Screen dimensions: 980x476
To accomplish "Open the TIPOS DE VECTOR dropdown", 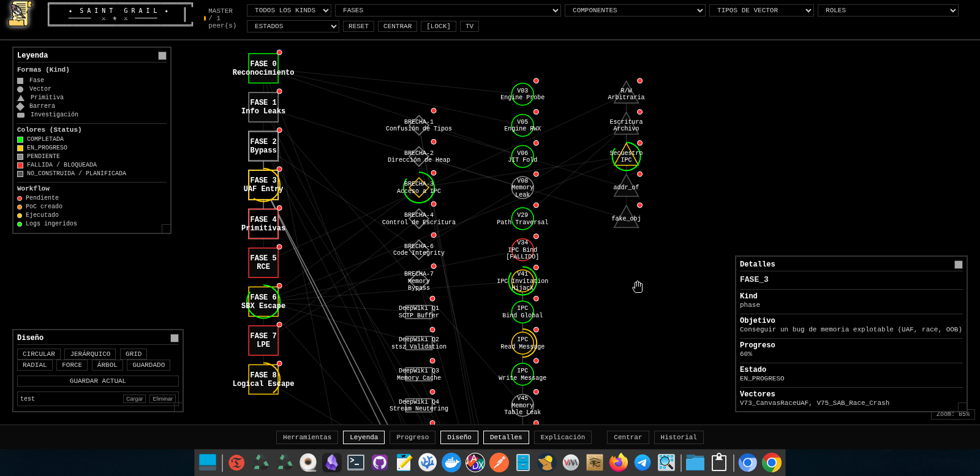I will pyautogui.click(x=761, y=10).
